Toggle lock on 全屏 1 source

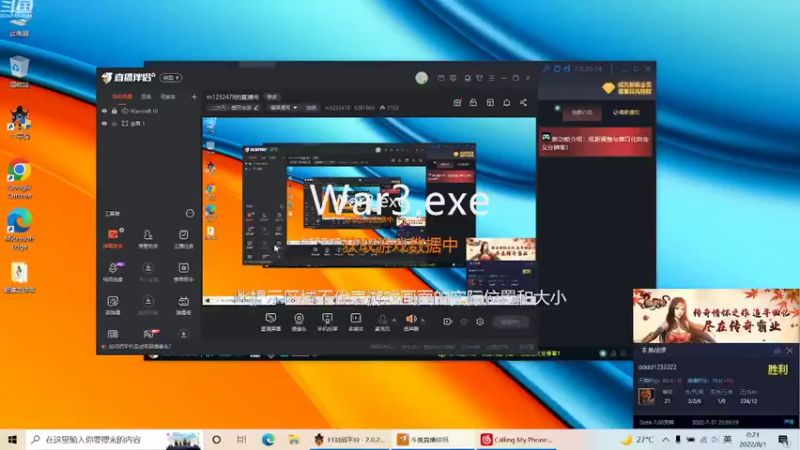[114, 123]
